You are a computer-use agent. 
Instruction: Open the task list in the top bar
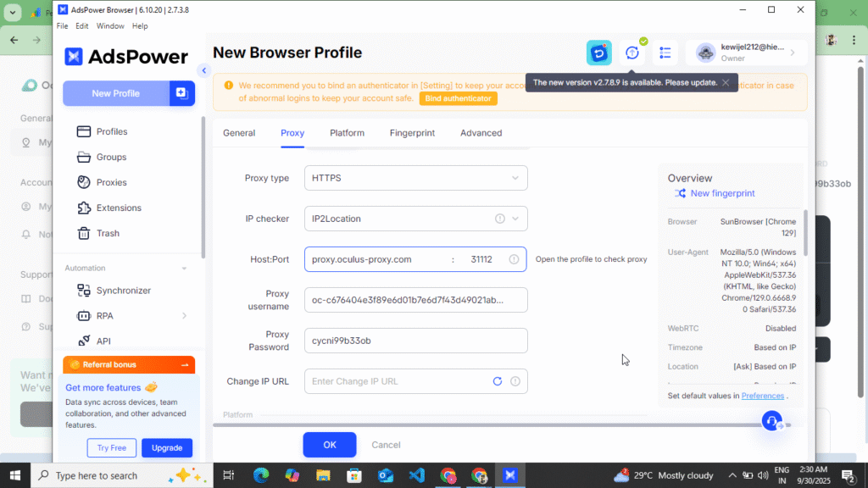click(x=665, y=53)
